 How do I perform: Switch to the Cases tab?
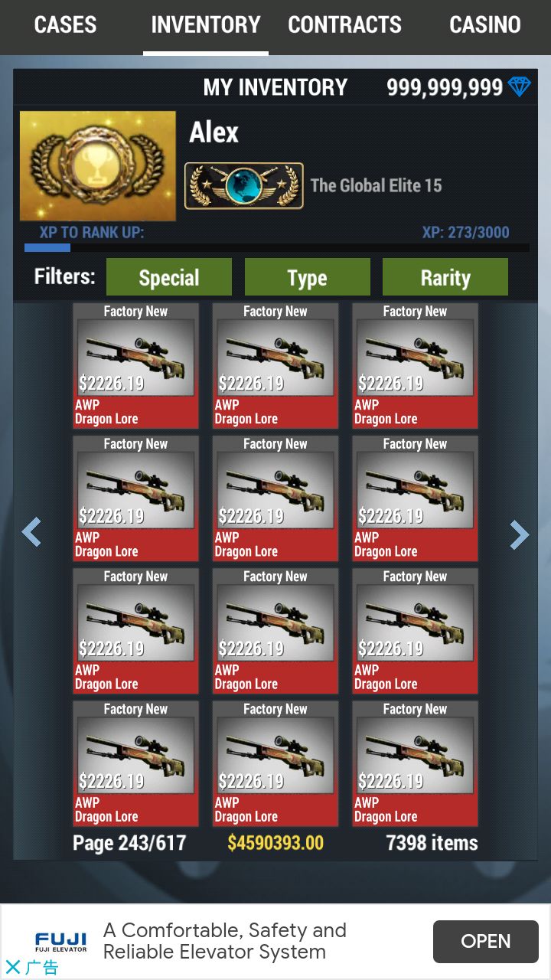65,25
